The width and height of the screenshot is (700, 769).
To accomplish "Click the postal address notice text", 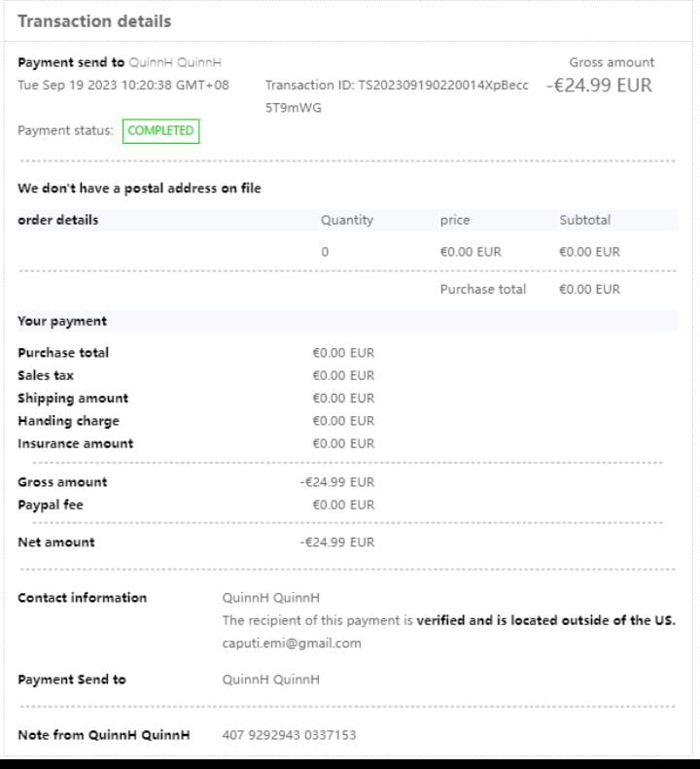I will pos(139,188).
